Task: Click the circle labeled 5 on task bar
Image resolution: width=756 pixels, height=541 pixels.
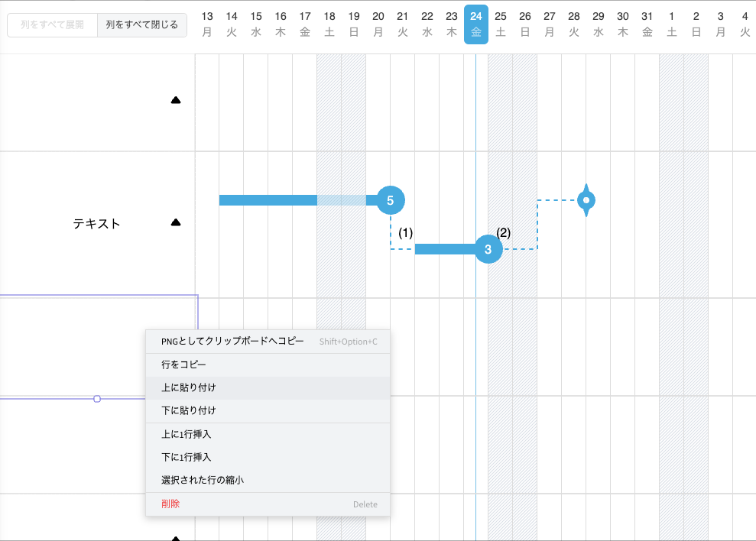Action: [391, 200]
